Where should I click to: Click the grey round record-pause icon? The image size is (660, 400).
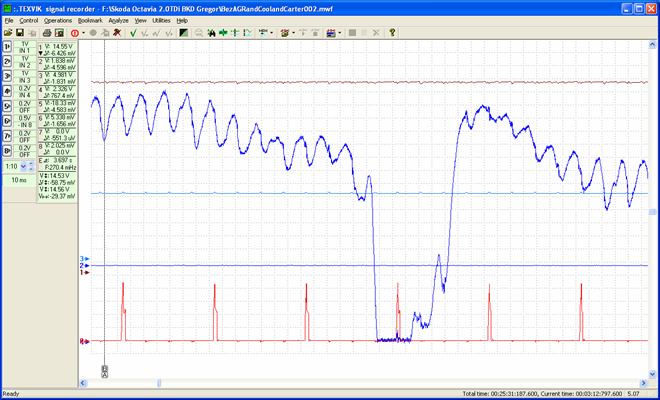tap(93, 33)
